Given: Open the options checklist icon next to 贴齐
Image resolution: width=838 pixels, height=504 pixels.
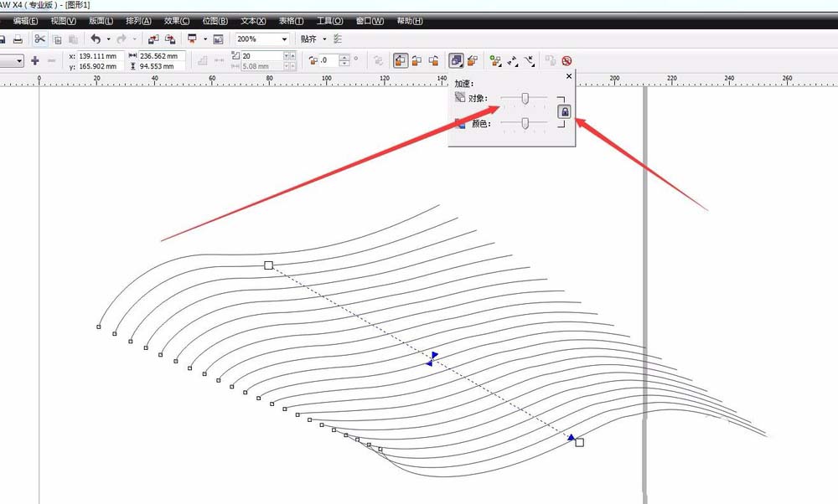Looking at the screenshot, I should click(337, 39).
